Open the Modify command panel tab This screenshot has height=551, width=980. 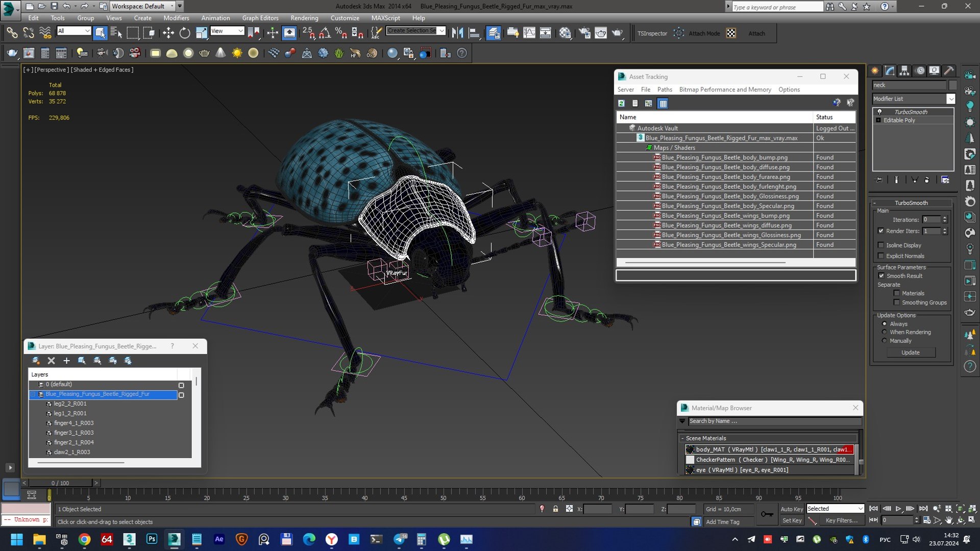pos(890,71)
